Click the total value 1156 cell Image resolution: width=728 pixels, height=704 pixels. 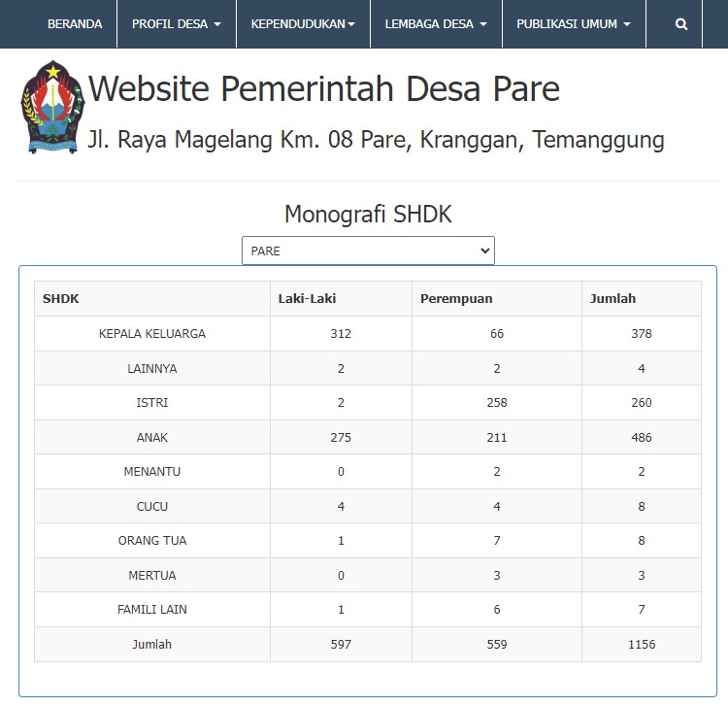pyautogui.click(x=641, y=645)
